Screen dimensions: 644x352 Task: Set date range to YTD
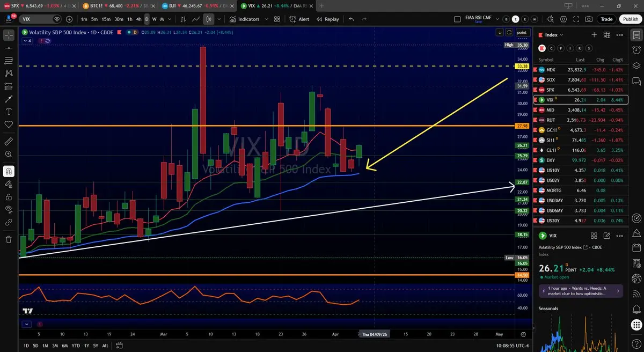click(x=76, y=346)
